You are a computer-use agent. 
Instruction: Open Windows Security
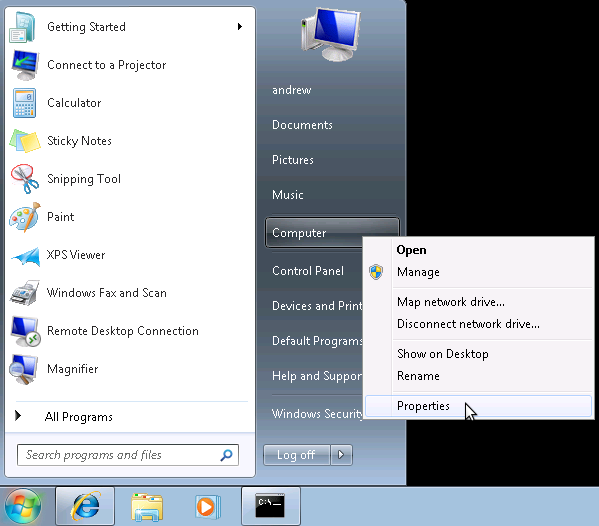[x=317, y=414]
